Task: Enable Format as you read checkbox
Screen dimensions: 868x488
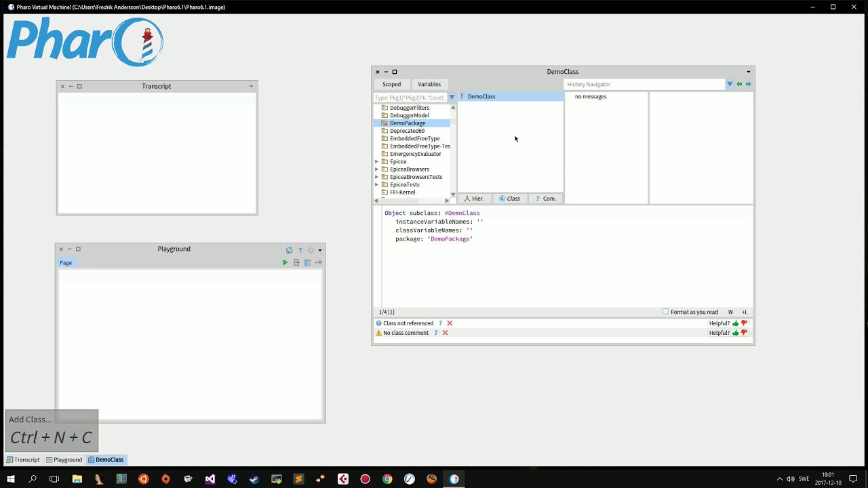Action: [666, 312]
